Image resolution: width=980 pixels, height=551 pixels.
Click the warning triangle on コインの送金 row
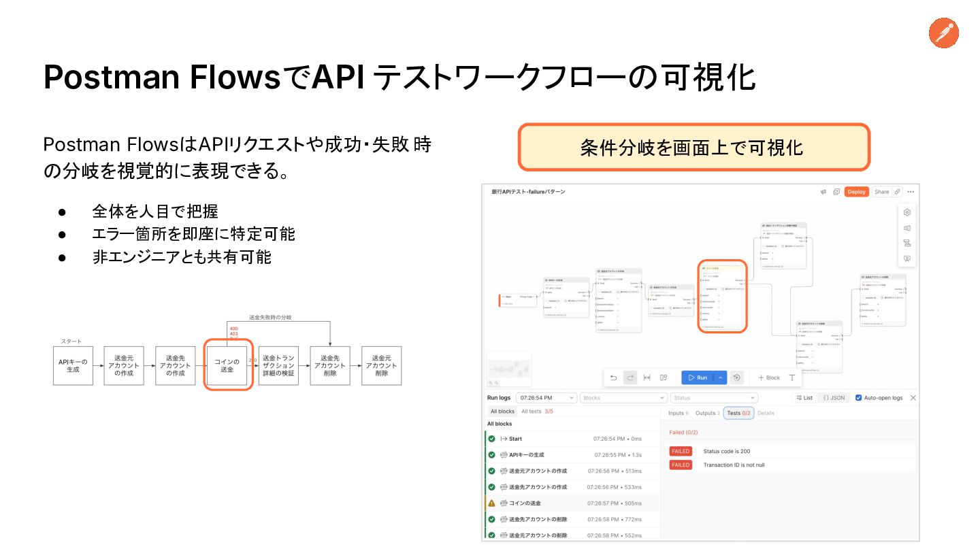[x=491, y=503]
